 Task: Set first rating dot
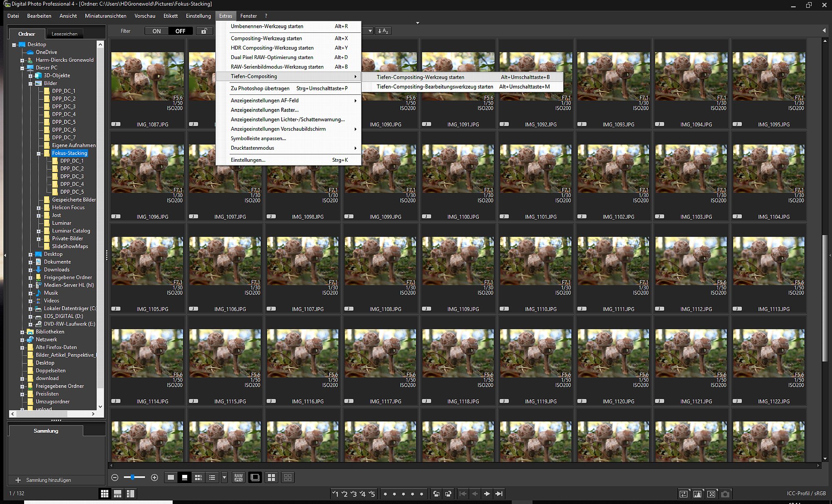(385, 494)
